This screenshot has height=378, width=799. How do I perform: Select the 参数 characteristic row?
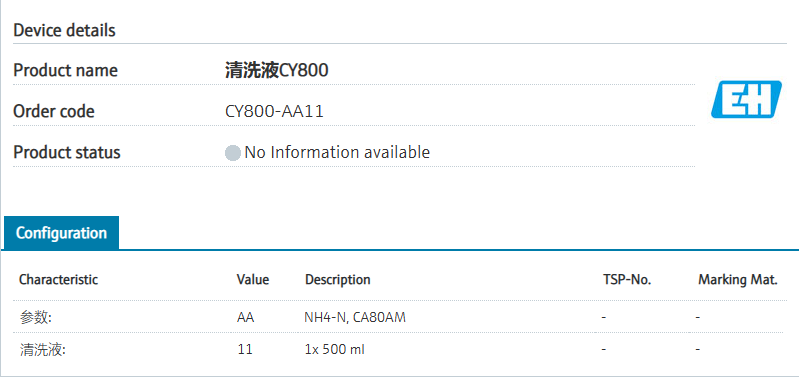(x=399, y=317)
